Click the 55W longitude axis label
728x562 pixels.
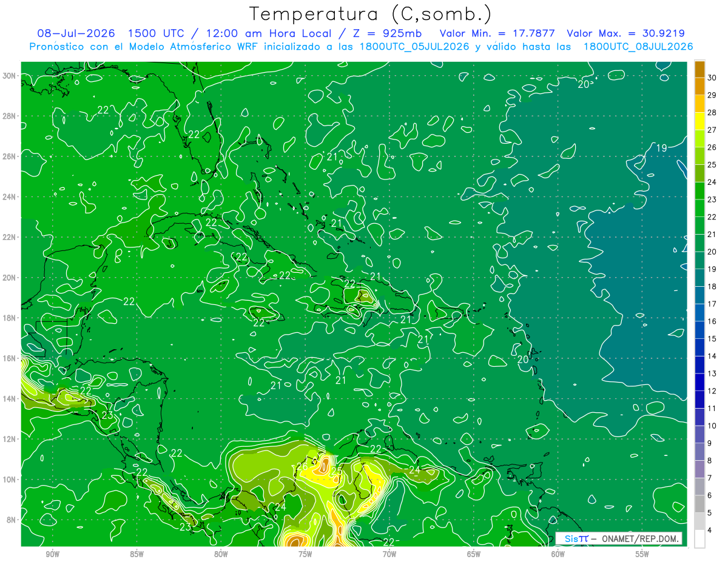point(642,554)
